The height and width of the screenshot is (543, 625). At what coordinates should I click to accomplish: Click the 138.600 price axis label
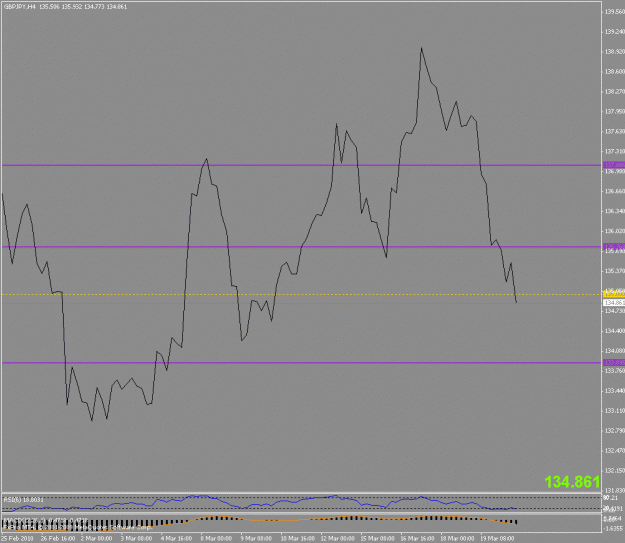tap(615, 71)
